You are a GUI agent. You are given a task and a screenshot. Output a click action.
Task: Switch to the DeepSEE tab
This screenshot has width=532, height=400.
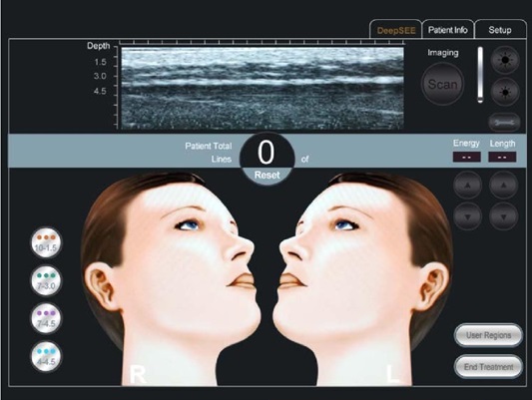[x=396, y=31]
